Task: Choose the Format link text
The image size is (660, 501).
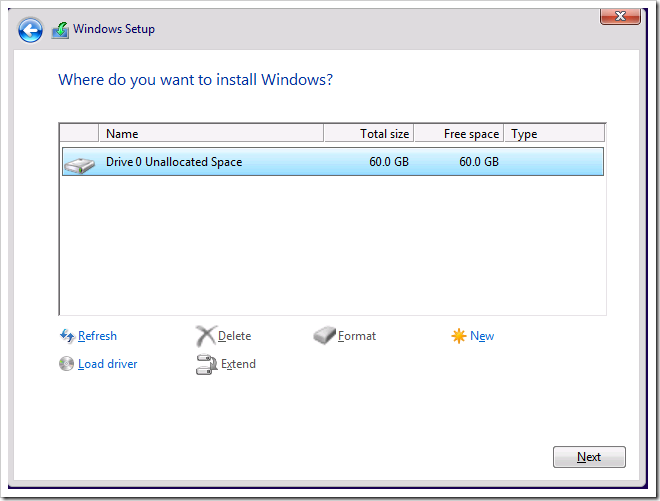Action: (357, 336)
